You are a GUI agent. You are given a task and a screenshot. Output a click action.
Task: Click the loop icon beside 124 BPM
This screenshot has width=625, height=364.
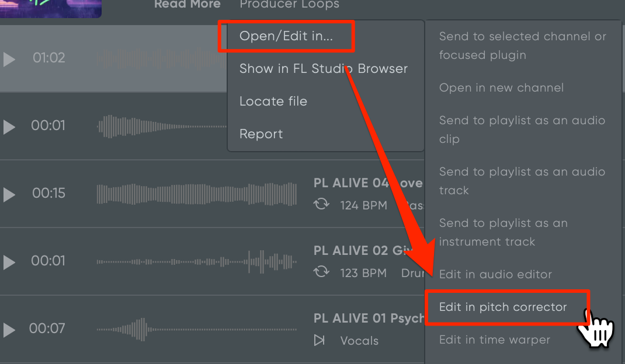point(321,205)
